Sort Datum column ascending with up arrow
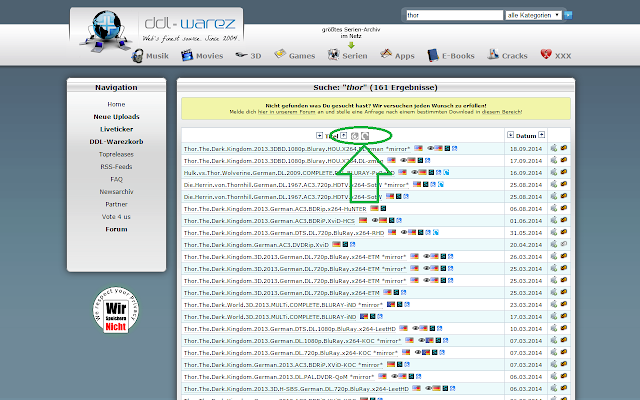 (541, 135)
